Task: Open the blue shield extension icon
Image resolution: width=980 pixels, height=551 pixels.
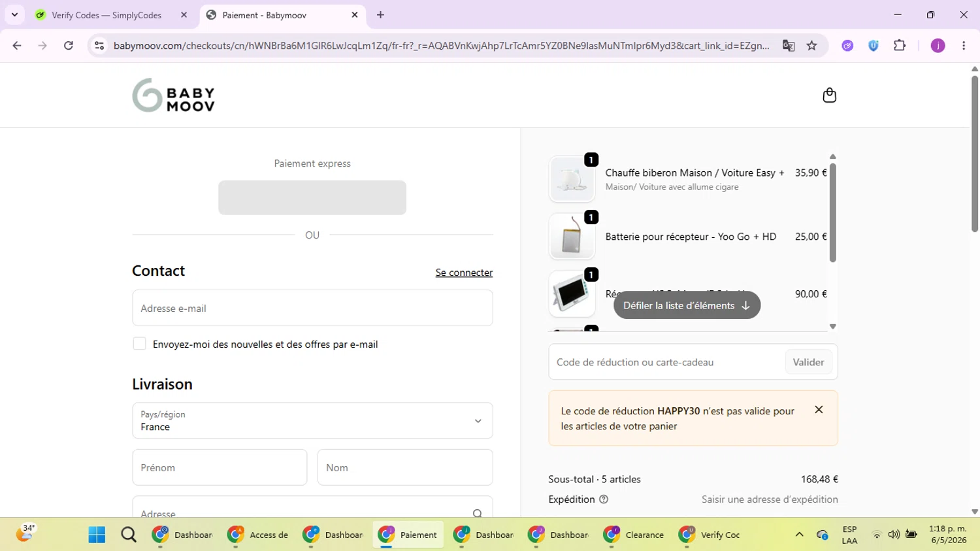Action: click(x=874, y=46)
